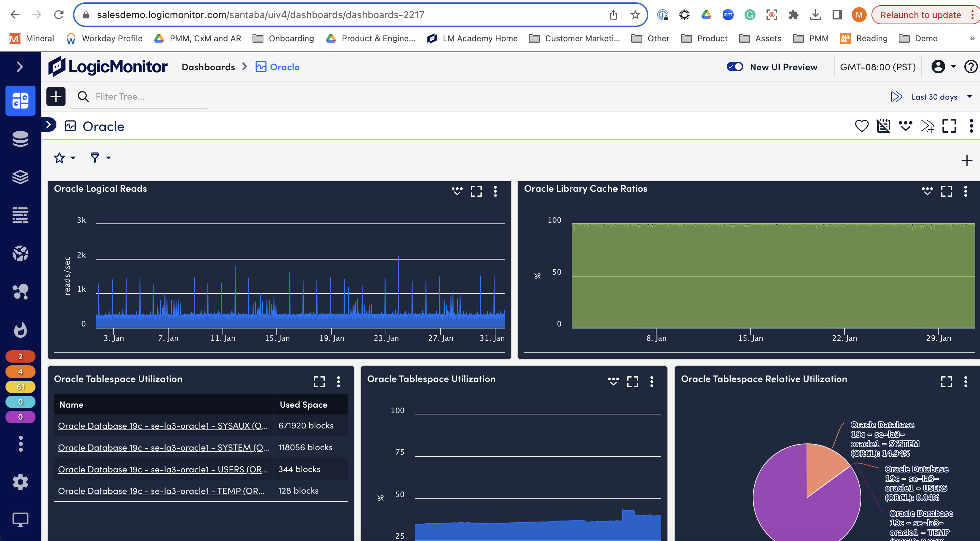The image size is (980, 541).
Task: Click the Oracle breadcrumb link
Action: pyautogui.click(x=277, y=67)
